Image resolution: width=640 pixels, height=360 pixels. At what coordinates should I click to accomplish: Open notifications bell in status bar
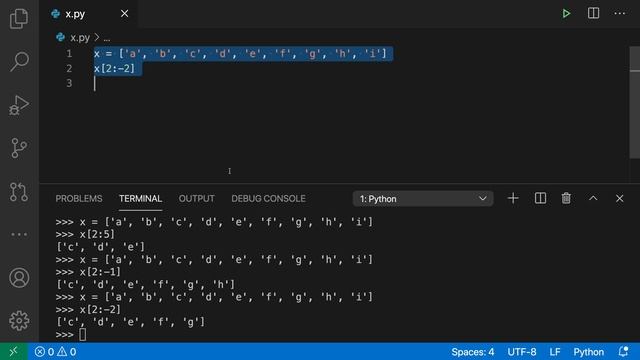point(623,351)
